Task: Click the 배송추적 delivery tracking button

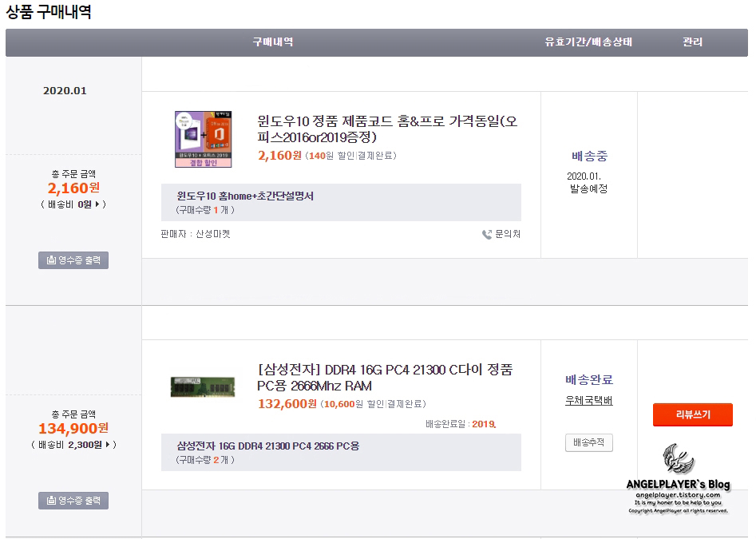Action: (x=588, y=442)
